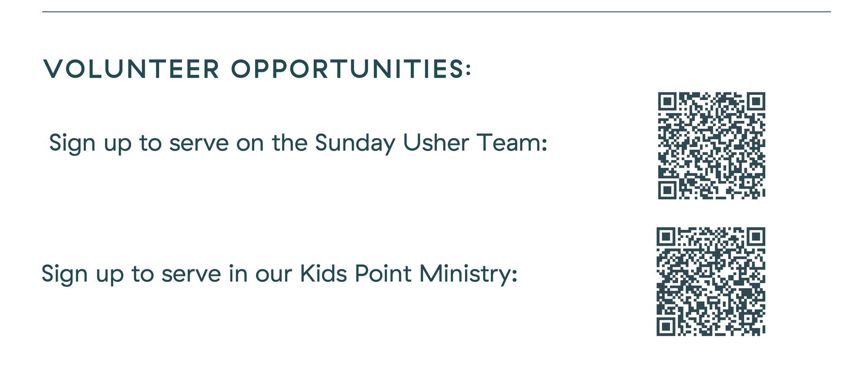The height and width of the screenshot is (375, 868).
Task: Click the word VOLUNTEER in the heading
Action: tap(132, 69)
